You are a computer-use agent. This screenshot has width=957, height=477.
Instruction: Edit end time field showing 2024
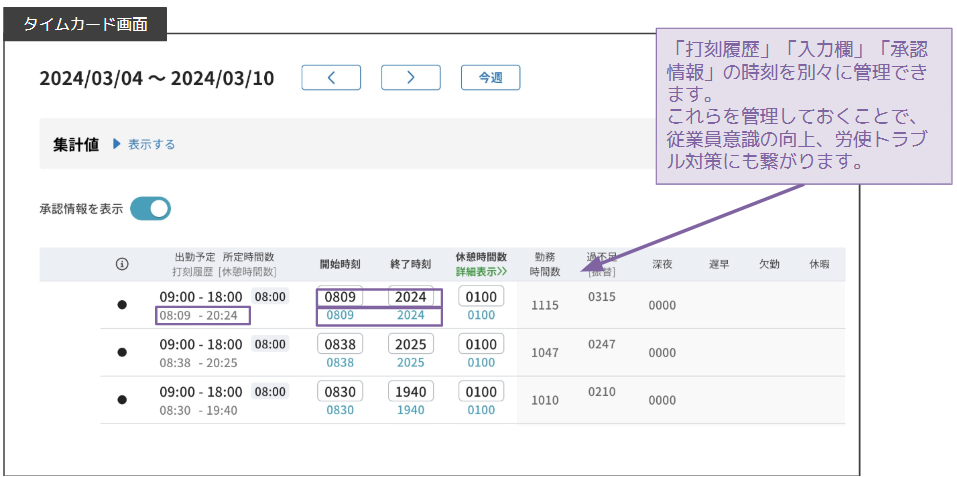click(x=411, y=297)
